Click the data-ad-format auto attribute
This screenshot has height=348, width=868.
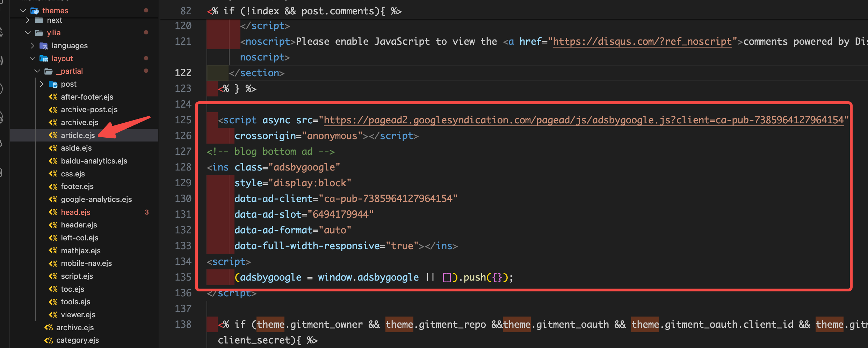tap(293, 230)
